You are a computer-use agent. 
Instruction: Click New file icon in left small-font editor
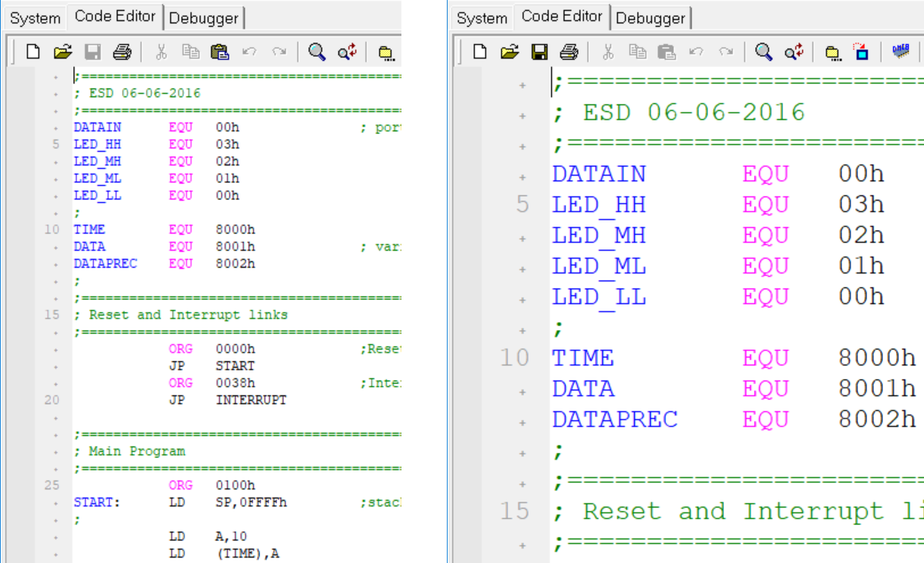(x=33, y=52)
